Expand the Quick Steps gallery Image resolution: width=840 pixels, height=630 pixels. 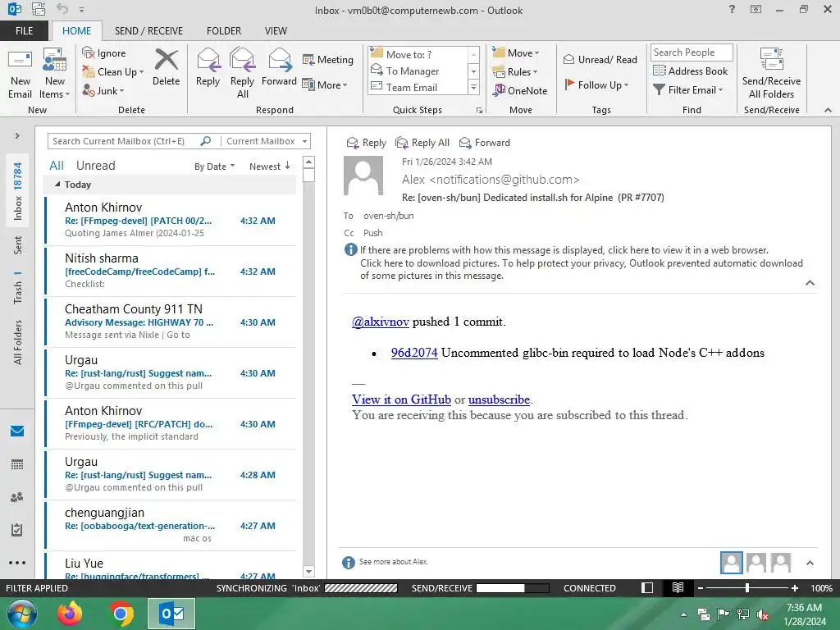click(473, 87)
